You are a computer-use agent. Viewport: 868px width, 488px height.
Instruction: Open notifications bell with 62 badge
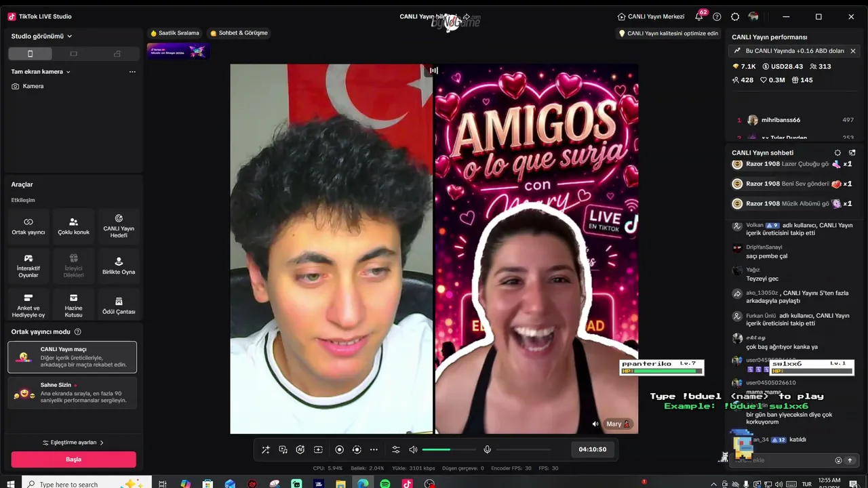click(x=699, y=16)
